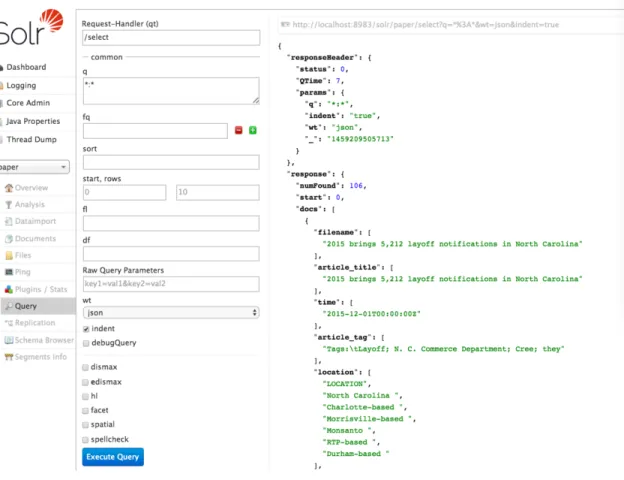This screenshot has width=624, height=480.
Task: Click the start field showing 0
Action: point(125,192)
